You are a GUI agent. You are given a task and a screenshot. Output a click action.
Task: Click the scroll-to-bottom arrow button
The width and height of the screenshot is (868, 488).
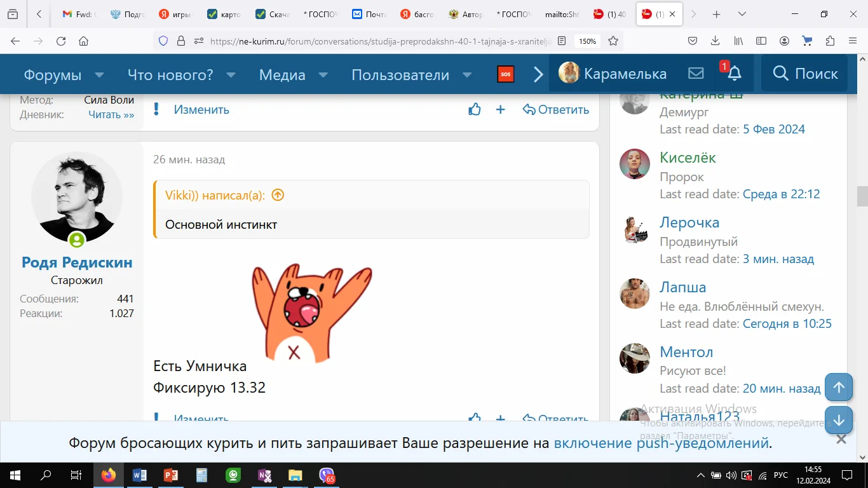coord(838,420)
